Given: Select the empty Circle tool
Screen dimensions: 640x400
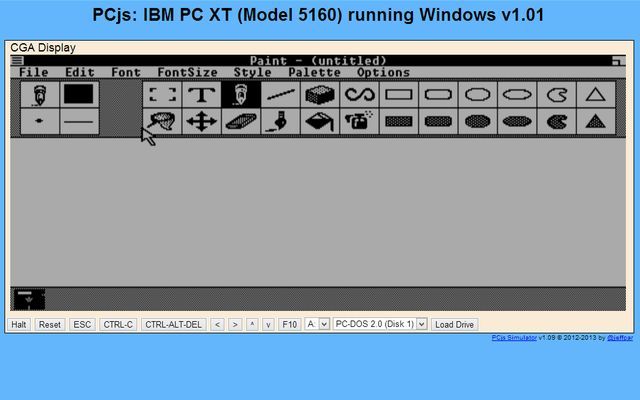Looking at the screenshot, I should click(478, 94).
